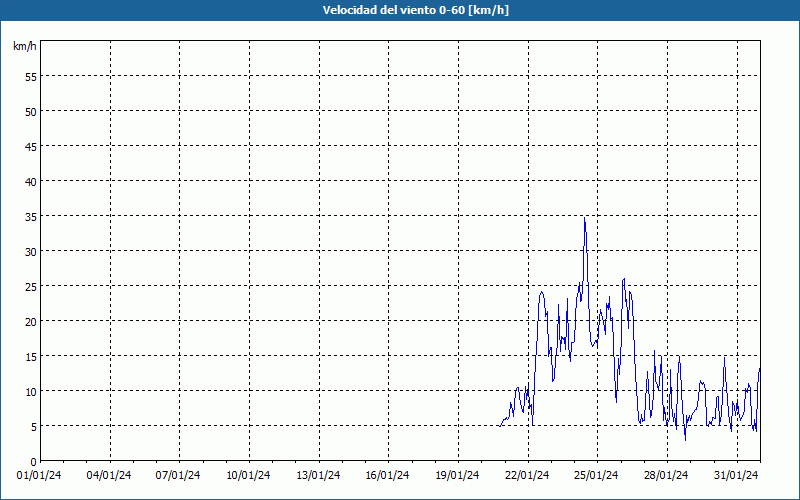Image resolution: width=800 pixels, height=500 pixels.
Task: Click the 35 y-axis value
Action: pos(31,217)
